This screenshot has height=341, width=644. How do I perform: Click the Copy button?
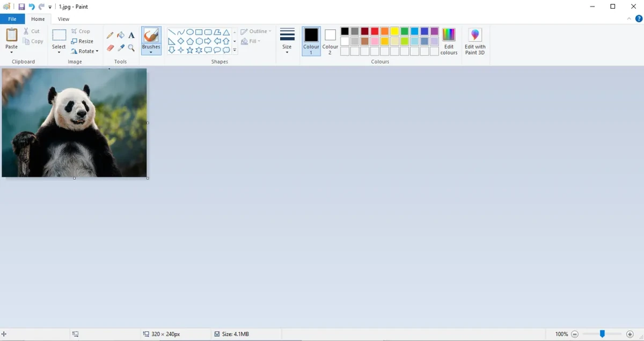pos(33,41)
